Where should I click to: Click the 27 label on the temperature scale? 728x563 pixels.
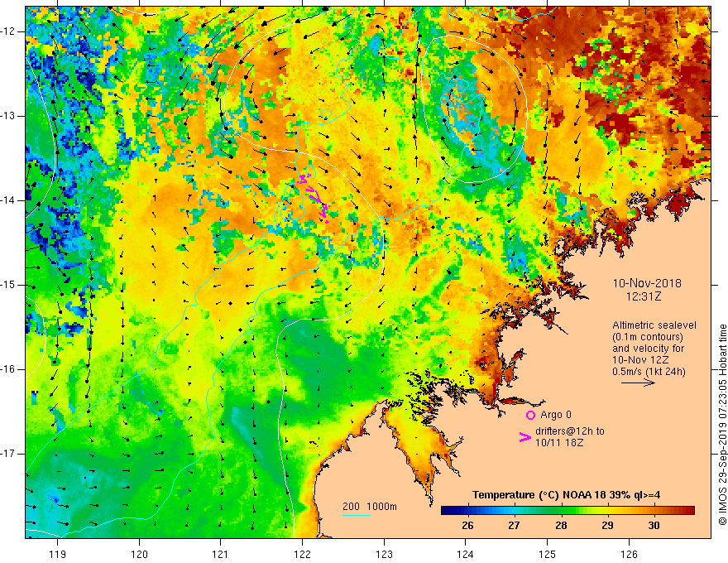coord(514,526)
